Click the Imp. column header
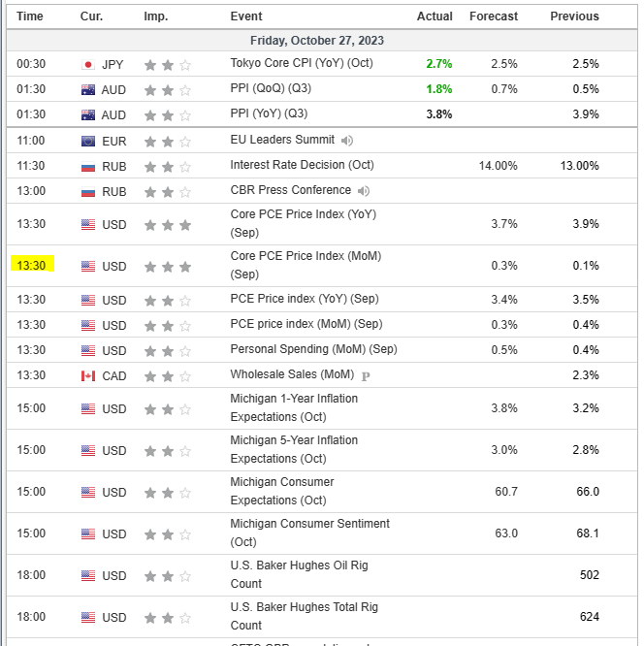Image resolution: width=644 pixels, height=646 pixels. pos(155,16)
